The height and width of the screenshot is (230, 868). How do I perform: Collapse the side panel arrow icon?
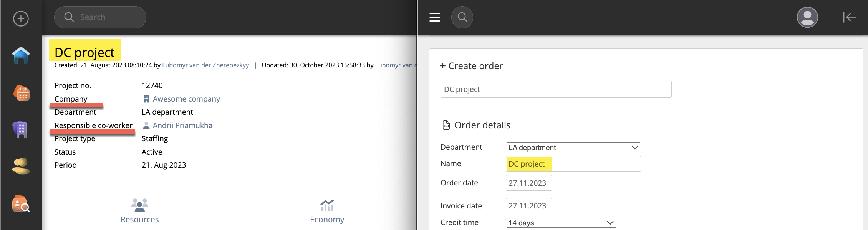click(x=850, y=17)
